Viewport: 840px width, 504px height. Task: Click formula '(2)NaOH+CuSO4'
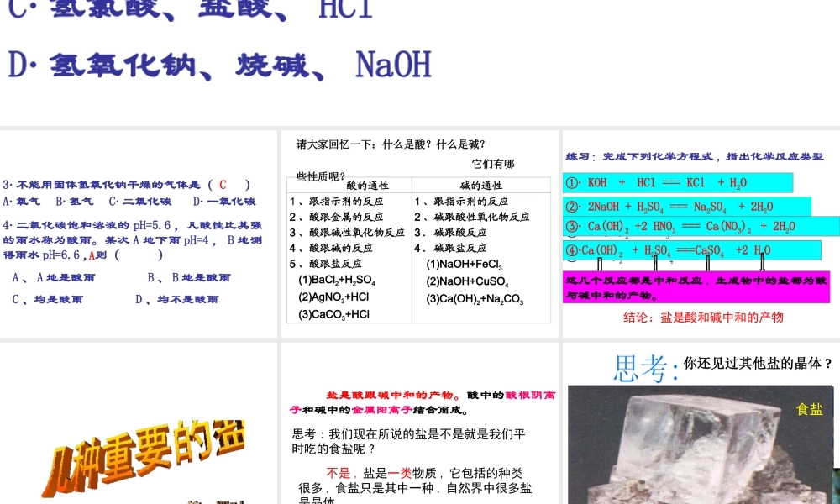coord(467,281)
